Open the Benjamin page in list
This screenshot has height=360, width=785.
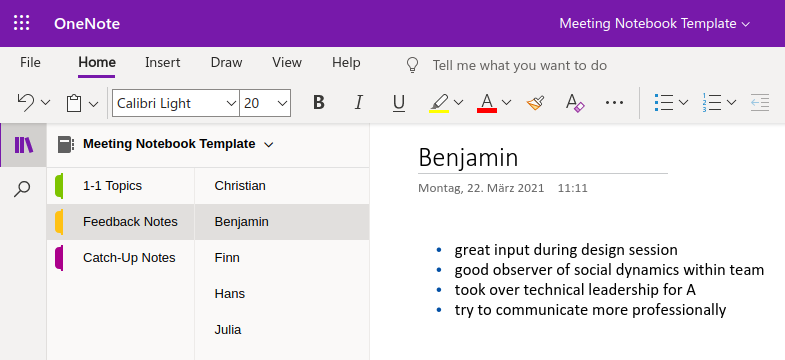(282, 222)
